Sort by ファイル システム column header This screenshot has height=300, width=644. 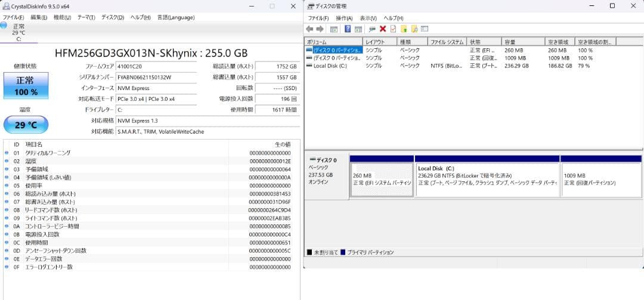click(448, 42)
